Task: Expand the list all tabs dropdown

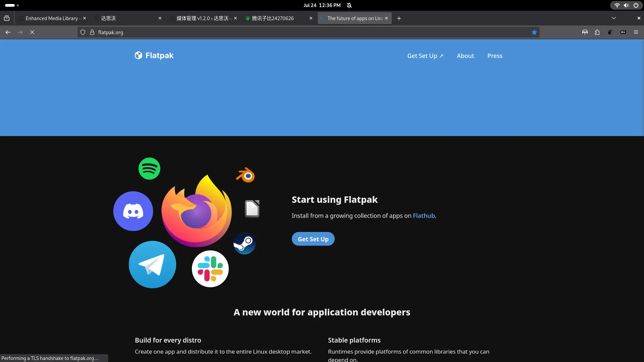Action: pyautogui.click(x=614, y=18)
